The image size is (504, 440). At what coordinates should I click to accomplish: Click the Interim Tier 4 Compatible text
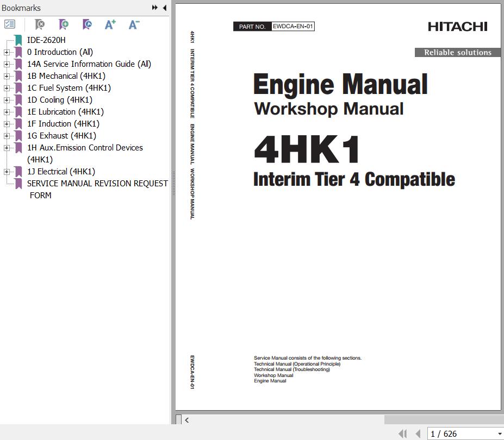(x=354, y=179)
